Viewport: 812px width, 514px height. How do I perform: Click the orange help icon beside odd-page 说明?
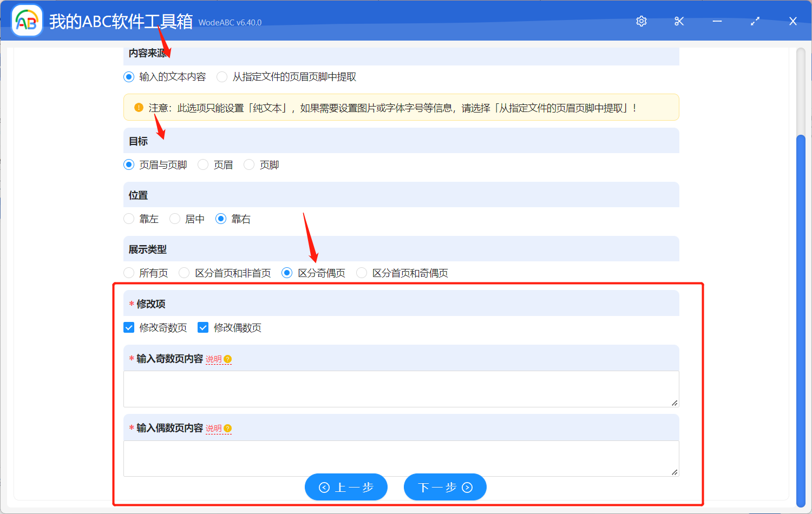click(227, 358)
